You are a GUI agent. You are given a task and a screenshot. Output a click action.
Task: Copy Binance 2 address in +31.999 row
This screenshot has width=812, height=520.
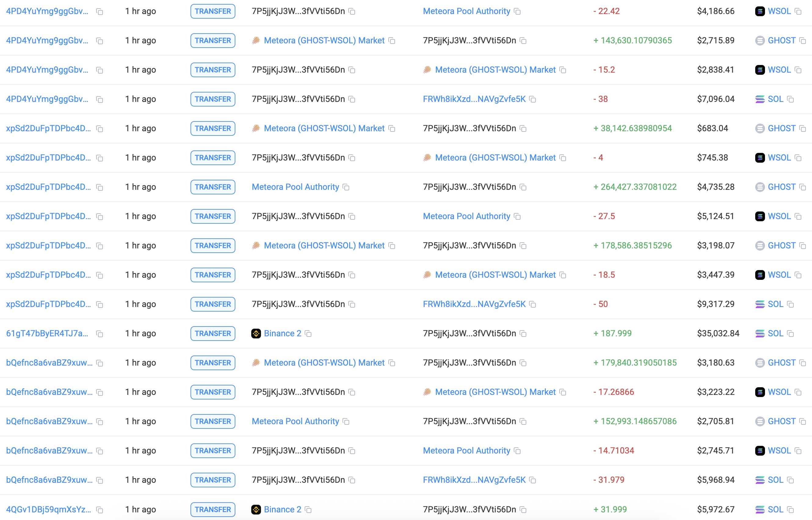308,510
